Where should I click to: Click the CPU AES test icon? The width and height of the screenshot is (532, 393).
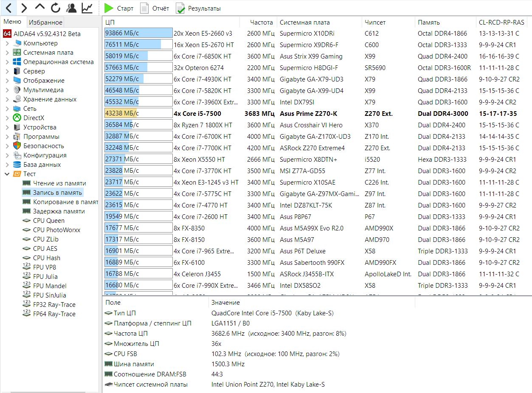(x=26, y=249)
